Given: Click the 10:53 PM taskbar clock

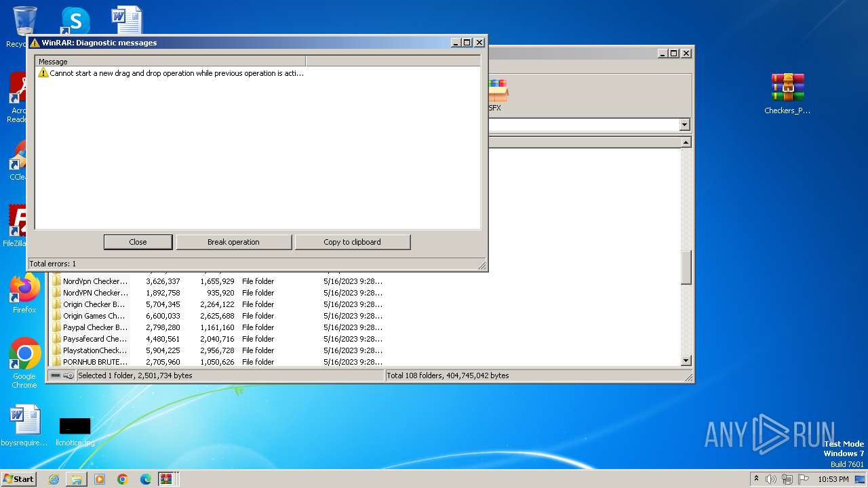Looking at the screenshot, I should click(833, 479).
